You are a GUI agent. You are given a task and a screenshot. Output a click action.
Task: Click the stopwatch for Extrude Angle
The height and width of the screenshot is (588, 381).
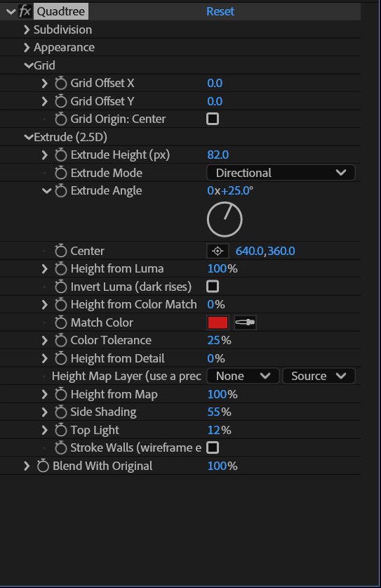(60, 190)
